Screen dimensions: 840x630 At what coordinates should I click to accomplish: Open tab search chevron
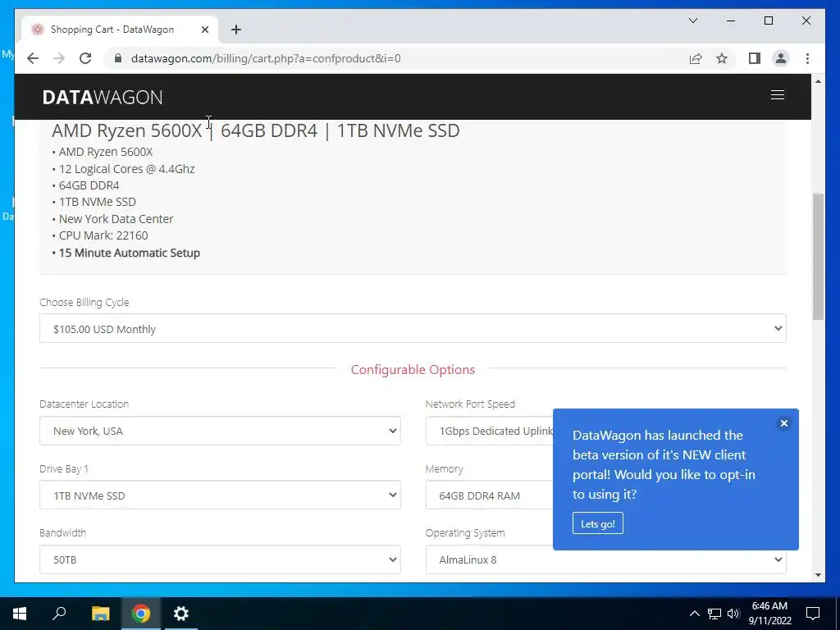pos(692,21)
